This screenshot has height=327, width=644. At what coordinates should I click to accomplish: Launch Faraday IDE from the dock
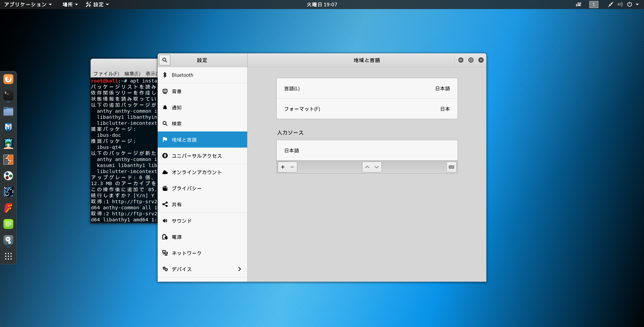click(x=8, y=208)
